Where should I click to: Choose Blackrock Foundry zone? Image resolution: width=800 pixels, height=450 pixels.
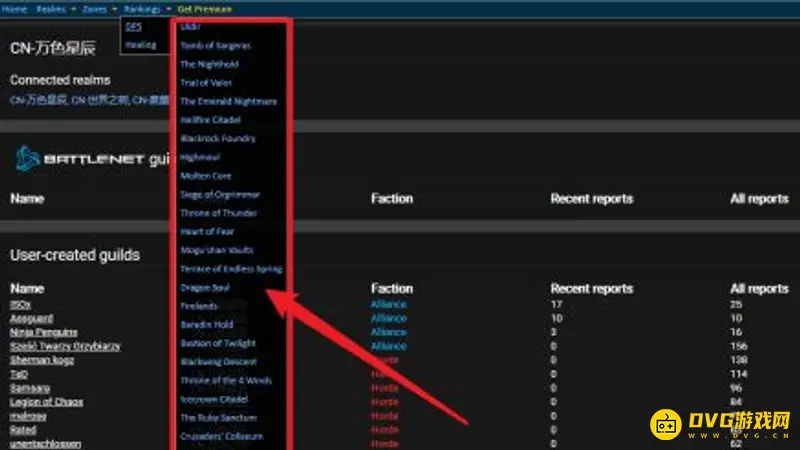point(218,138)
